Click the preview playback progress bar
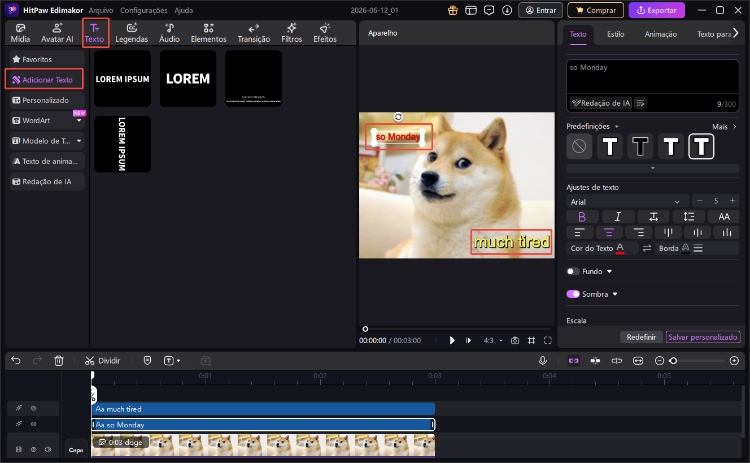Viewport: 750px width, 463px height. coord(457,329)
